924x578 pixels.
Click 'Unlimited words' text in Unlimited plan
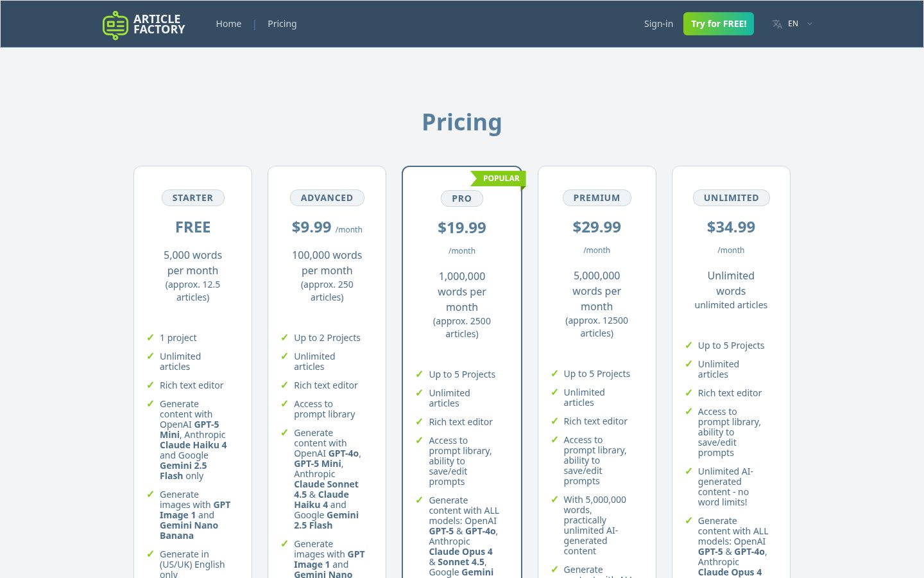pyautogui.click(x=731, y=283)
